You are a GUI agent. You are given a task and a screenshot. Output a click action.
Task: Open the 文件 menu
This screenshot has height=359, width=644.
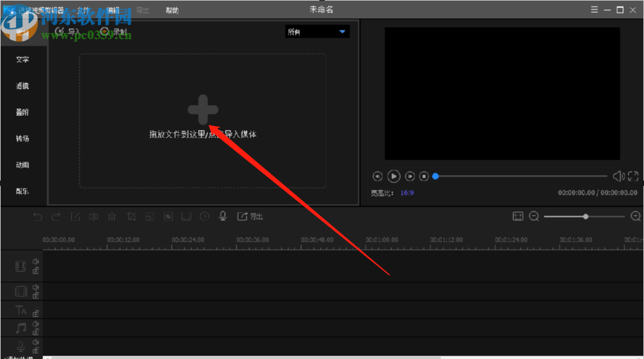click(x=84, y=10)
